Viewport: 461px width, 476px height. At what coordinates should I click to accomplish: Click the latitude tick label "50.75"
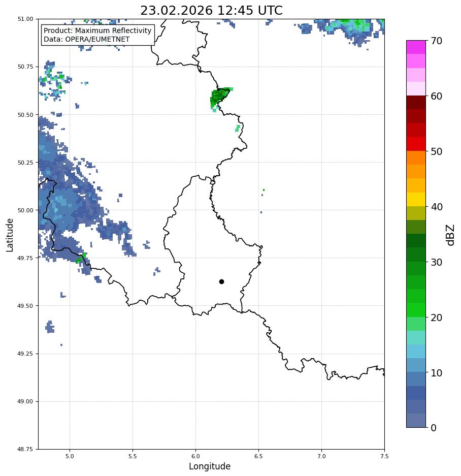[x=25, y=67]
